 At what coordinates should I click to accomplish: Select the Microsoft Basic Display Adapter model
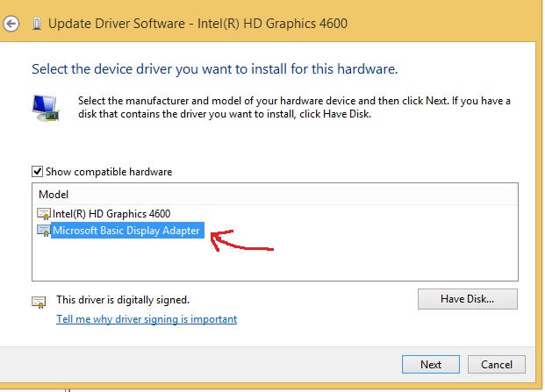click(126, 231)
